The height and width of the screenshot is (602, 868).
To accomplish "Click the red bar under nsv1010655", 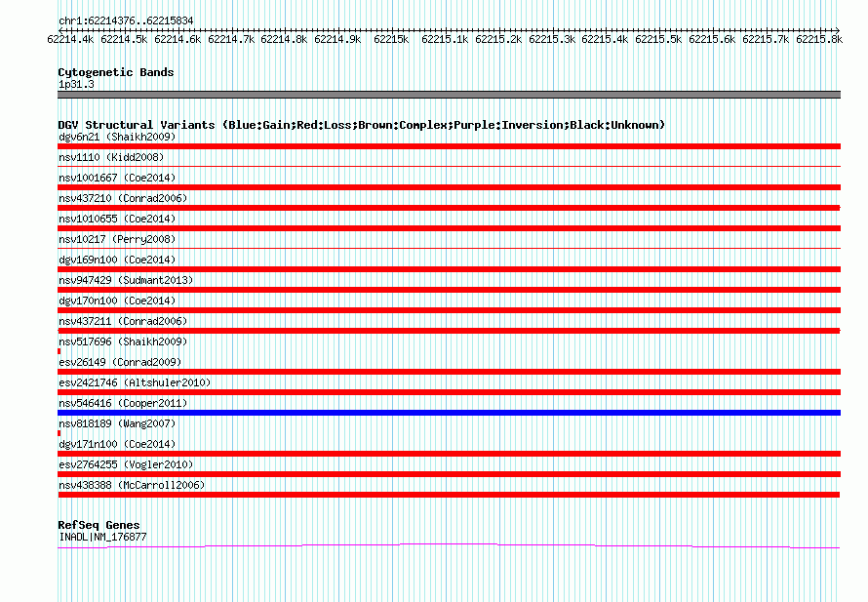I will (x=449, y=228).
